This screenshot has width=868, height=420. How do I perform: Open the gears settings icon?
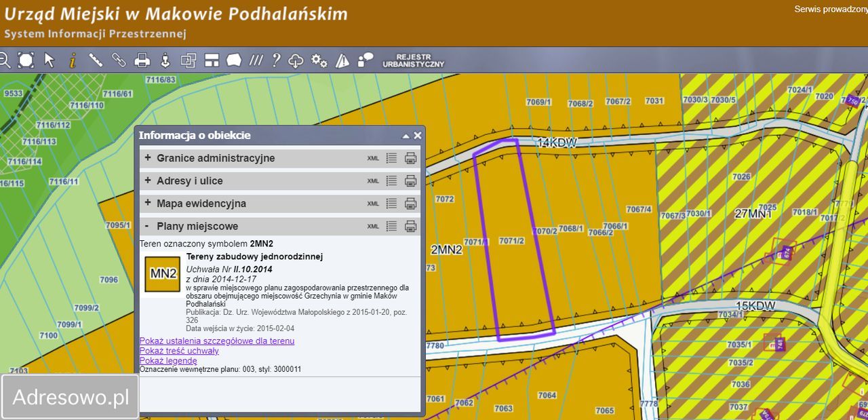(319, 60)
